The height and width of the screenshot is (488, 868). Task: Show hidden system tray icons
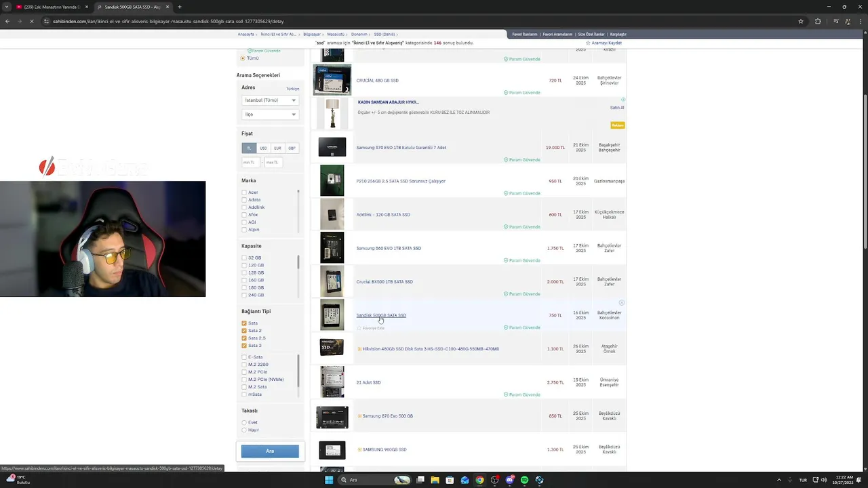point(778,480)
